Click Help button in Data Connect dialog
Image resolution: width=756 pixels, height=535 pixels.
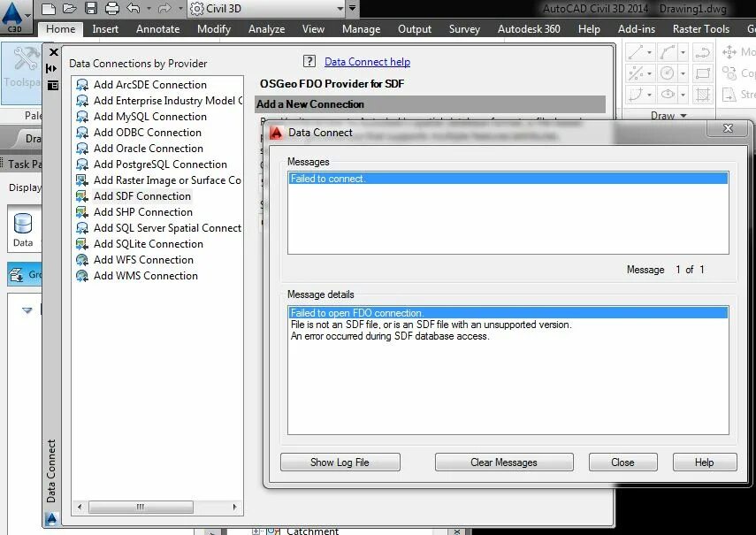point(705,462)
